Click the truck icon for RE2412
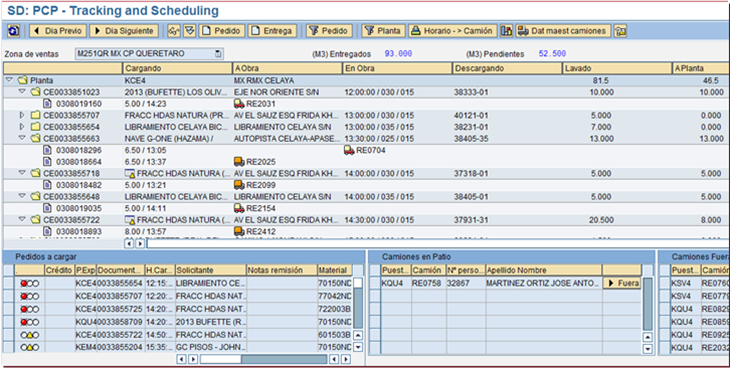 (x=239, y=231)
